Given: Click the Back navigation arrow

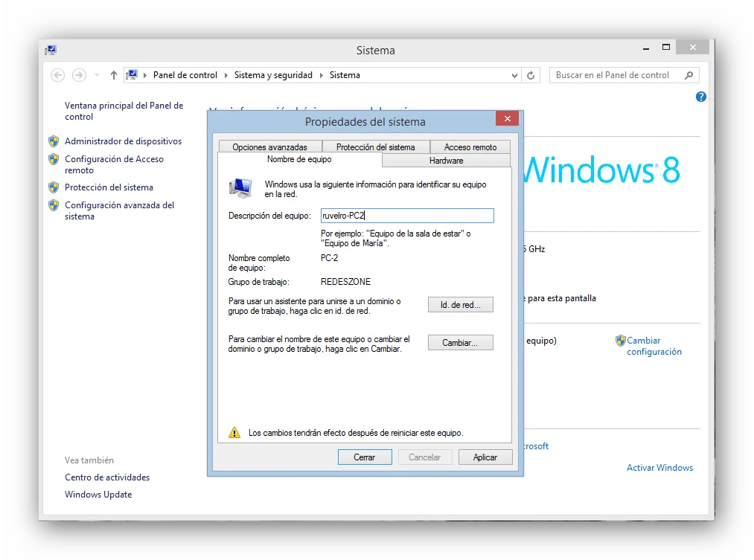Looking at the screenshot, I should click(x=57, y=74).
